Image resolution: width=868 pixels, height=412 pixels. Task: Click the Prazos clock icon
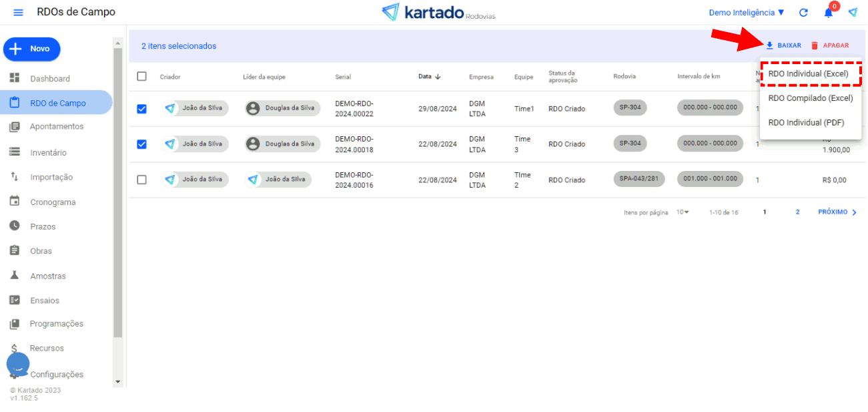tap(15, 226)
